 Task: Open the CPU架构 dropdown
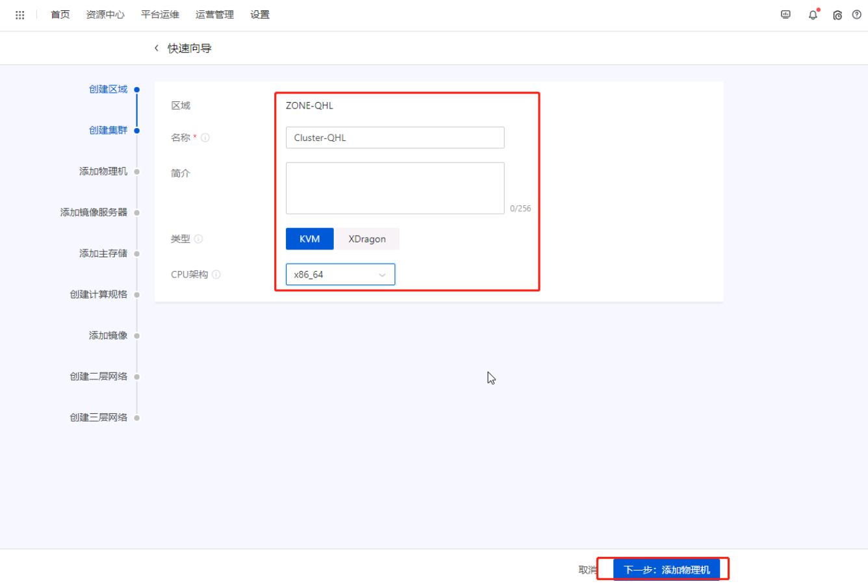point(382,274)
